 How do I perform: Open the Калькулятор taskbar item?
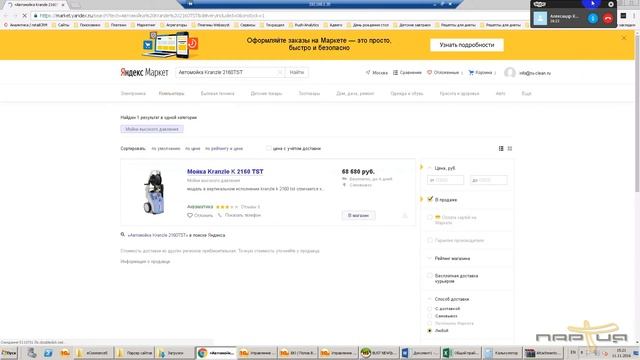coord(501,353)
